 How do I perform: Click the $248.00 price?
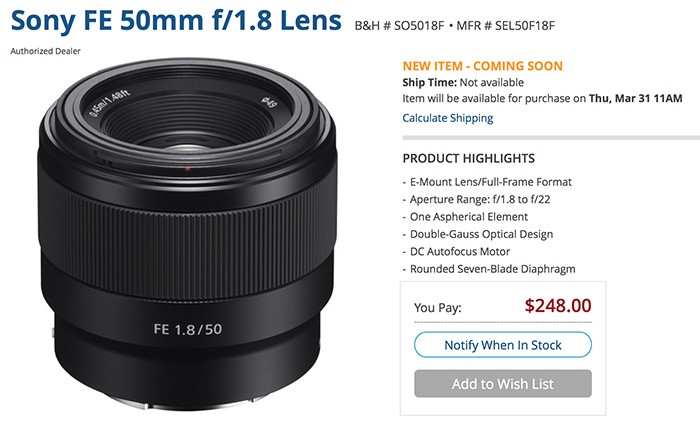click(x=558, y=306)
